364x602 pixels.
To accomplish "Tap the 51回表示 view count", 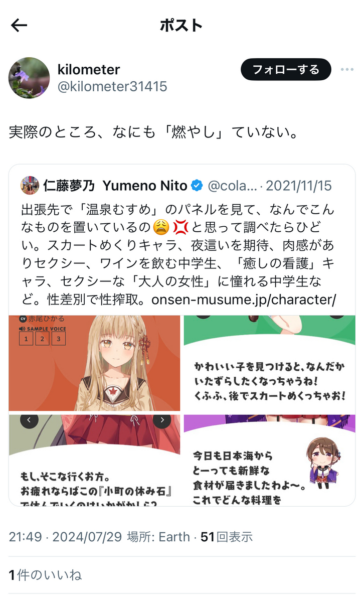I will (x=227, y=537).
